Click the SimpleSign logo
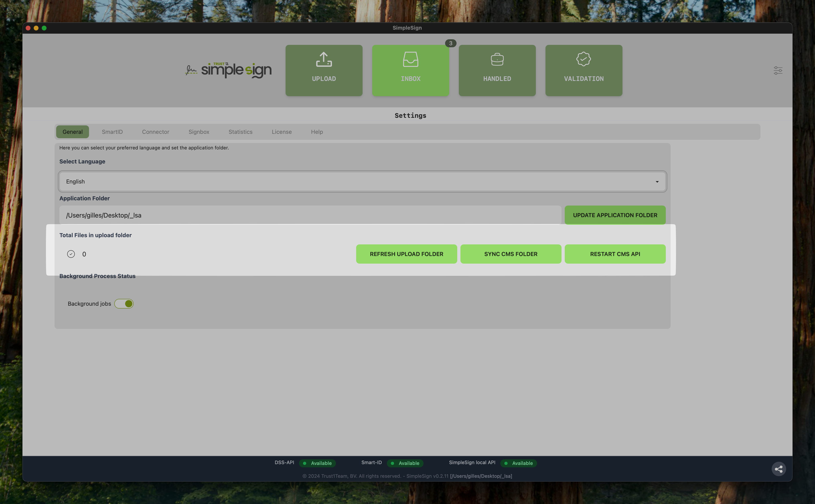Screen dimensions: 815x504 [229, 70]
